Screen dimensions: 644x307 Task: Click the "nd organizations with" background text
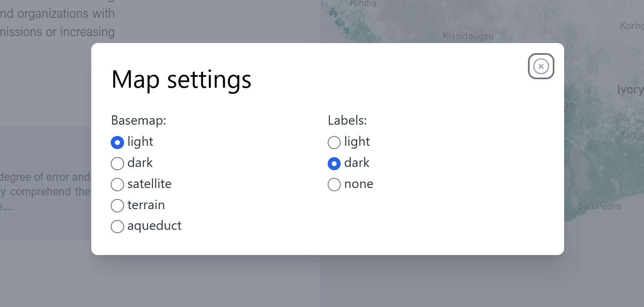tap(57, 14)
